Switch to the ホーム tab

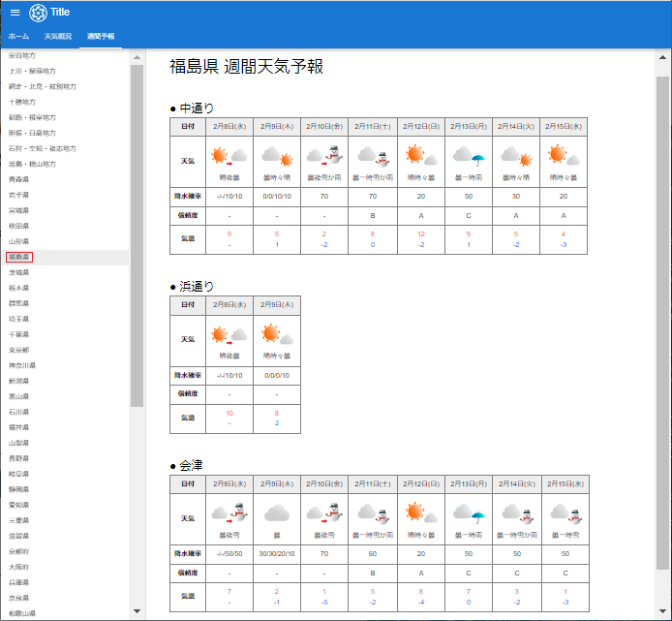coord(18,36)
